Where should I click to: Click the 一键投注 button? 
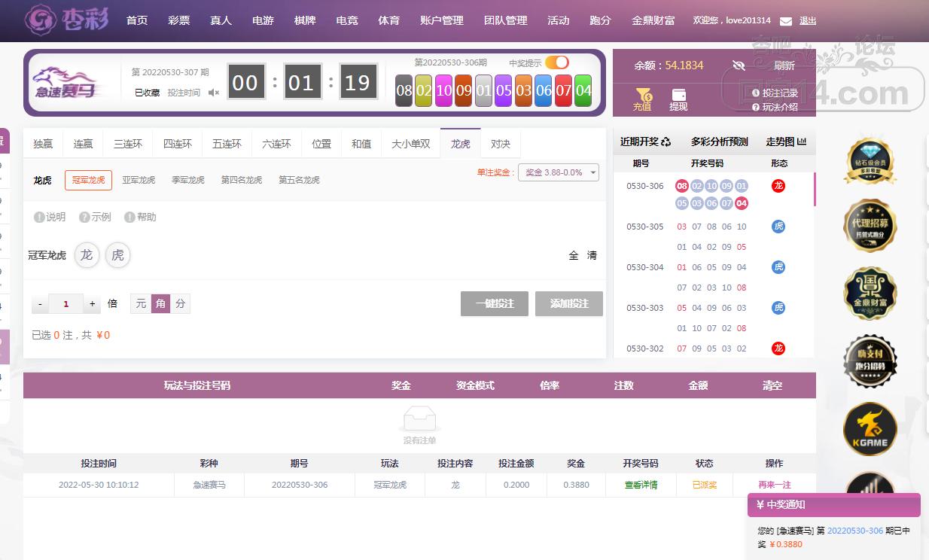[495, 303]
